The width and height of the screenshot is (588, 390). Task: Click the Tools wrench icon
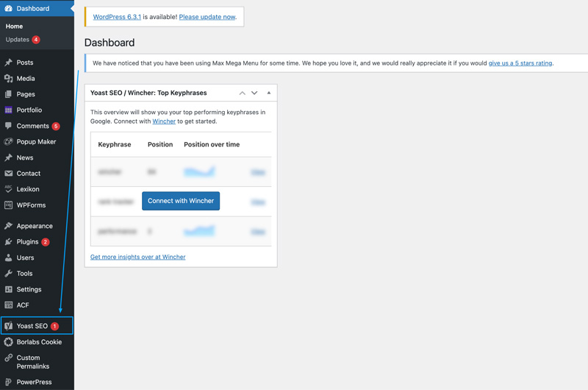(x=8, y=274)
